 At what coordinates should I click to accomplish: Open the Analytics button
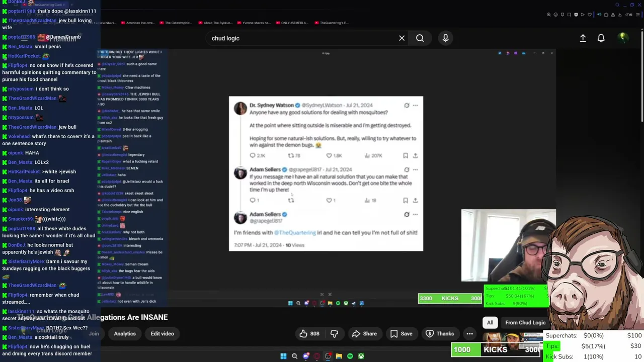point(125,334)
